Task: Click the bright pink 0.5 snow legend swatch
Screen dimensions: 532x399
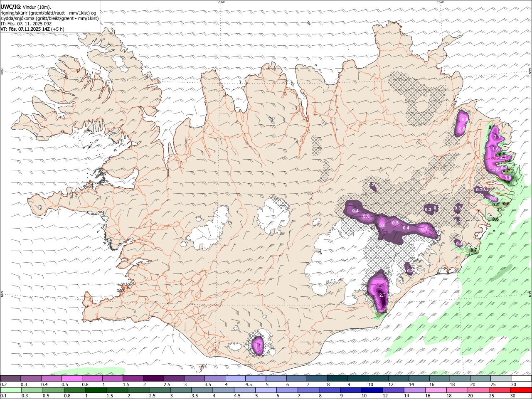Action: pyautogui.click(x=72, y=379)
